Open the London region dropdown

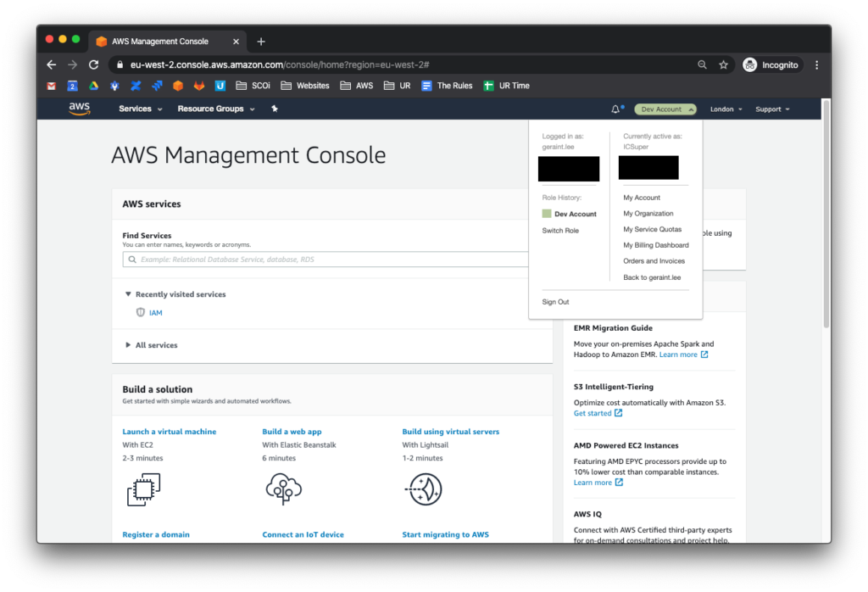[x=726, y=109]
